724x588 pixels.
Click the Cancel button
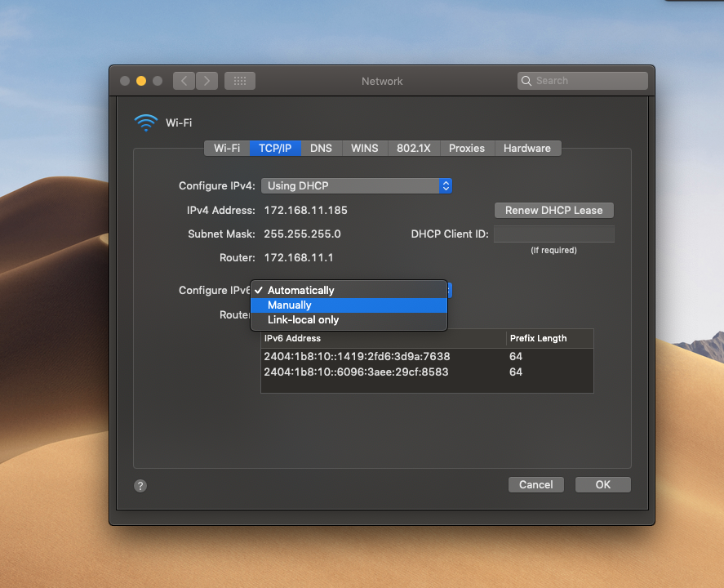536,485
